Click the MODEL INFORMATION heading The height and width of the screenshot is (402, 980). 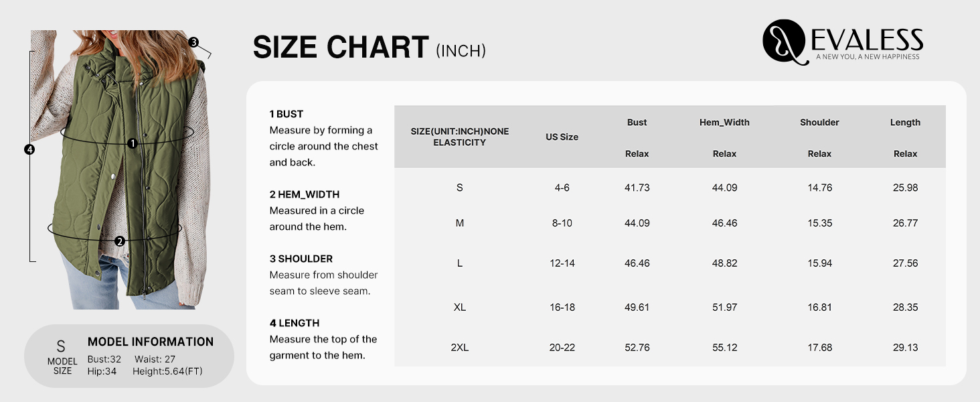[x=151, y=342]
